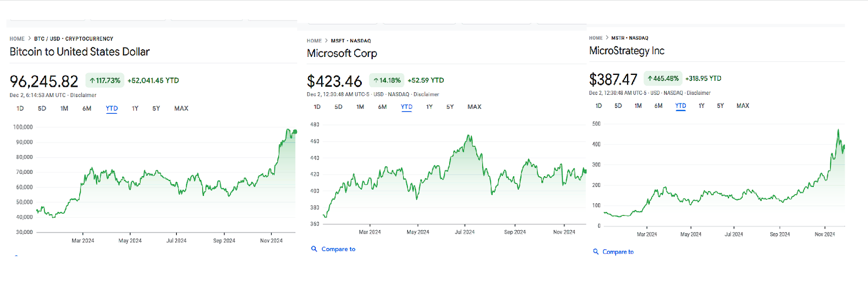The height and width of the screenshot is (290, 868).
Task: Open Compare to search on MicroStrategy chart
Action: [614, 252]
